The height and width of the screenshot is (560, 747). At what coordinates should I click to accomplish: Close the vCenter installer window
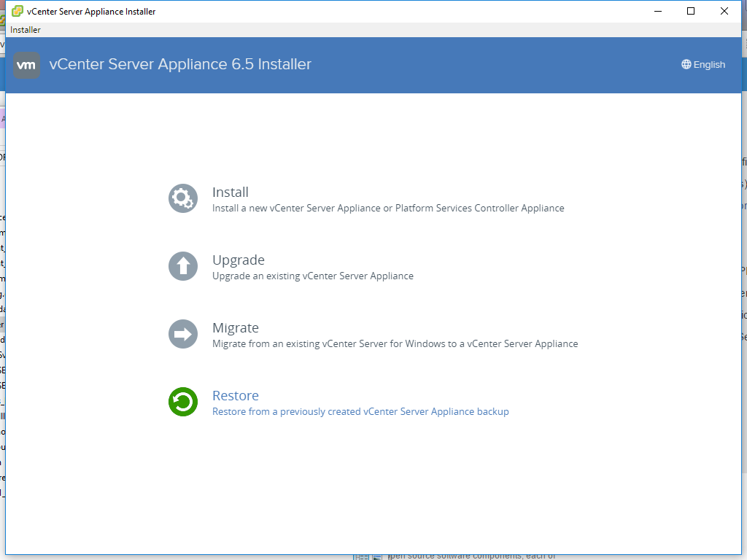(x=724, y=11)
